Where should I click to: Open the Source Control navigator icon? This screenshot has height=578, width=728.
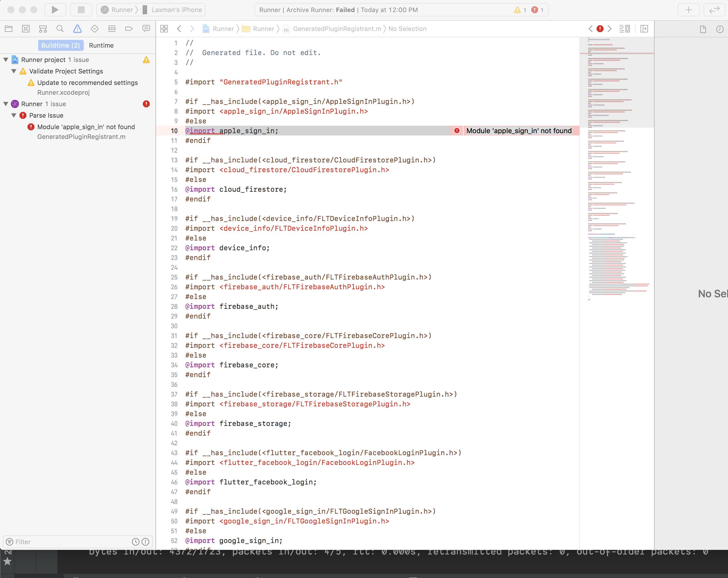pyautogui.click(x=26, y=29)
